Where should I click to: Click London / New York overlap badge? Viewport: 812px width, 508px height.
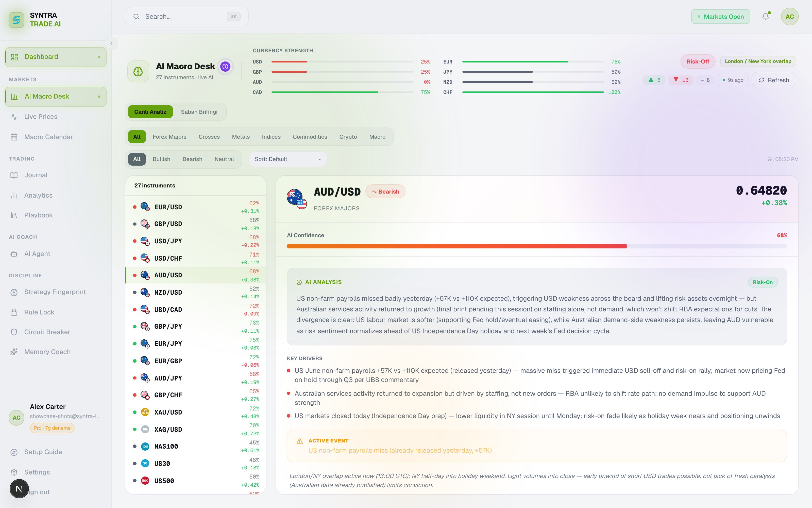[x=758, y=61]
